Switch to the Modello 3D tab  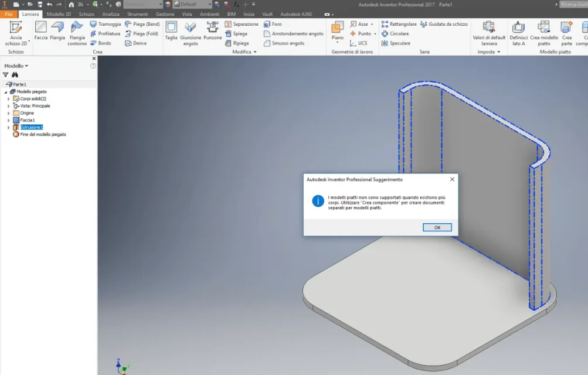tap(59, 14)
